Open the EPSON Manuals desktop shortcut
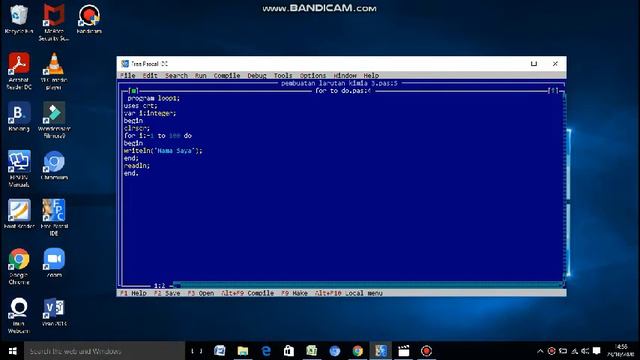 19,169
